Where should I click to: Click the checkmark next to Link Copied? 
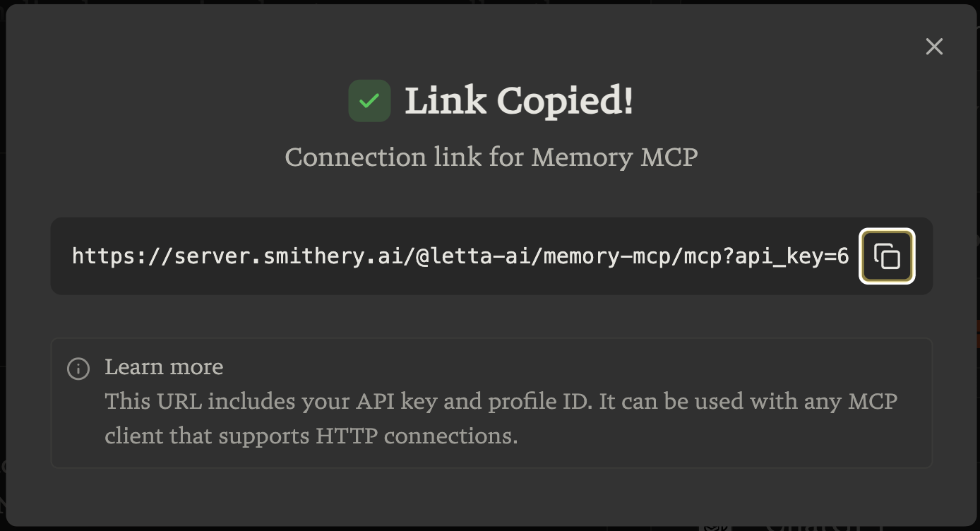[369, 100]
